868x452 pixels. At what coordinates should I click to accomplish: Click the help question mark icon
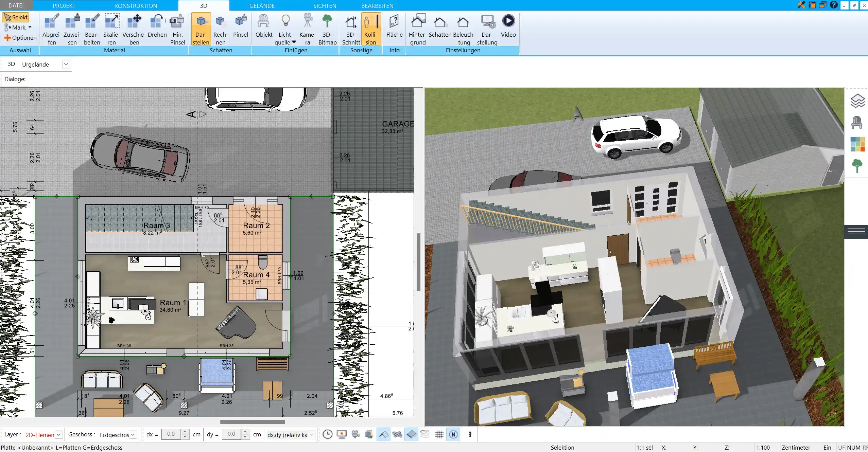834,5
